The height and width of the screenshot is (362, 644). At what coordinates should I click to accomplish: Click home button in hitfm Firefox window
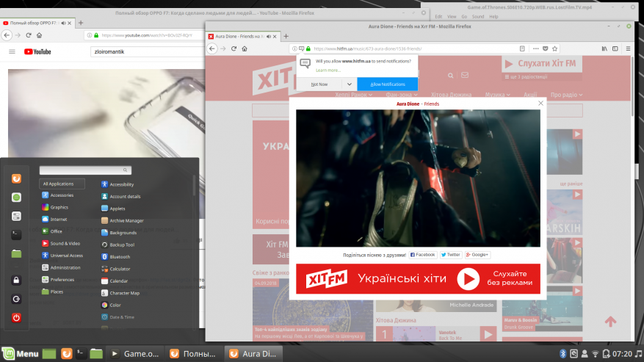(x=245, y=48)
